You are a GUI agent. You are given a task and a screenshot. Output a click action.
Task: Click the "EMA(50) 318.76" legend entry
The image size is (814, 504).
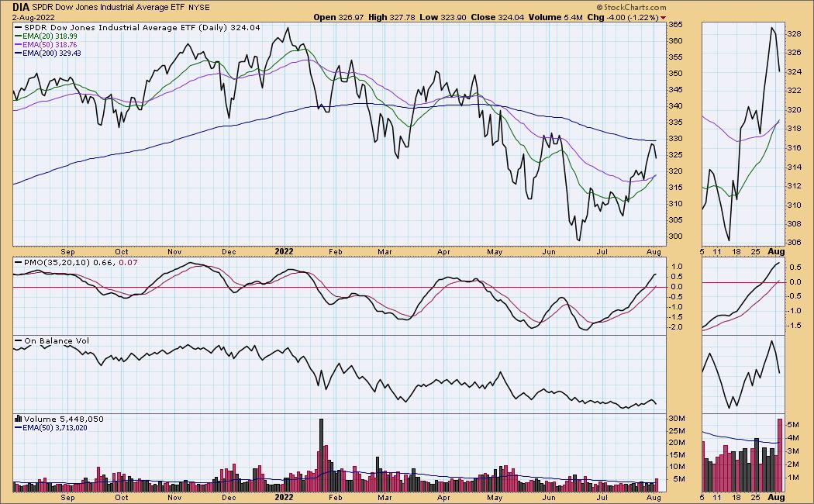(x=50, y=45)
